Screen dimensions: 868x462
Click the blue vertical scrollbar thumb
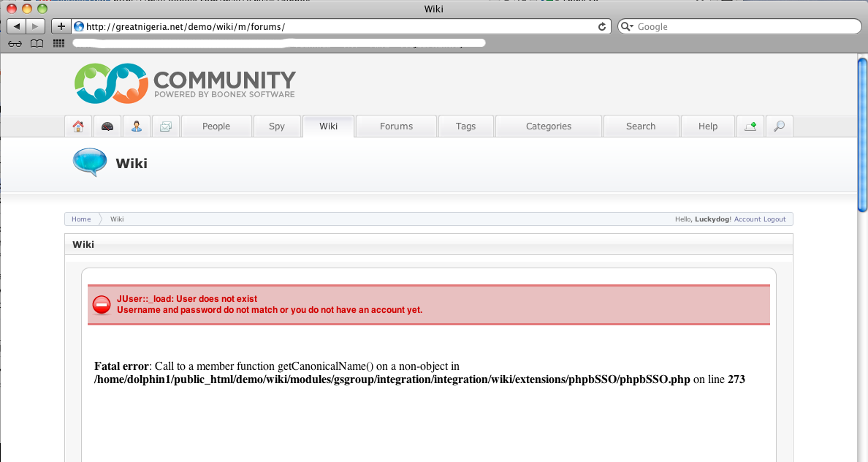click(862, 135)
